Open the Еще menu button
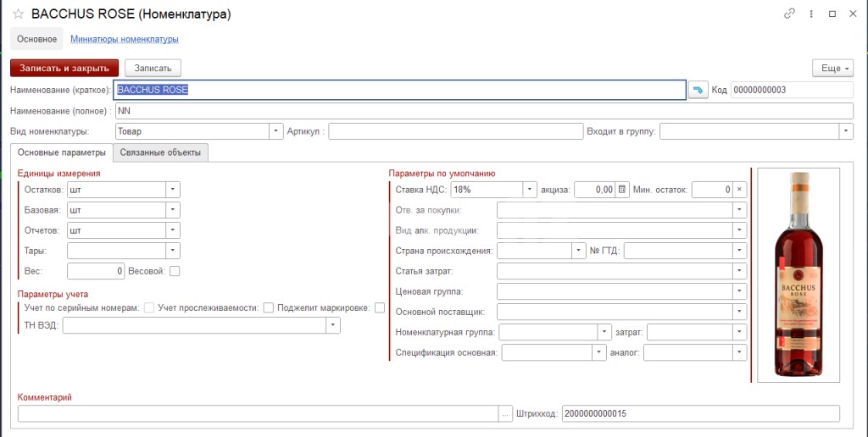The image size is (868, 437). [x=833, y=68]
